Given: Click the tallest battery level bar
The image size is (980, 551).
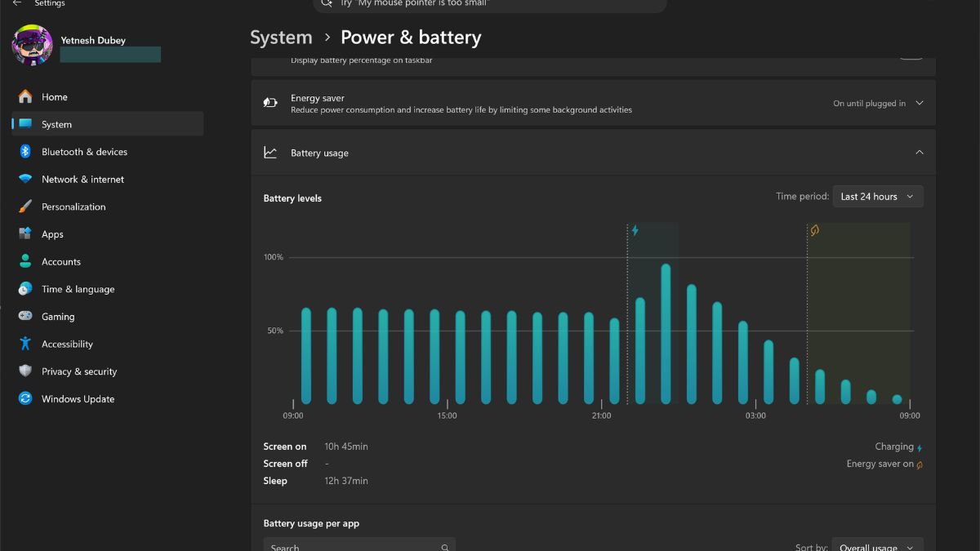Looking at the screenshot, I should 666,335.
